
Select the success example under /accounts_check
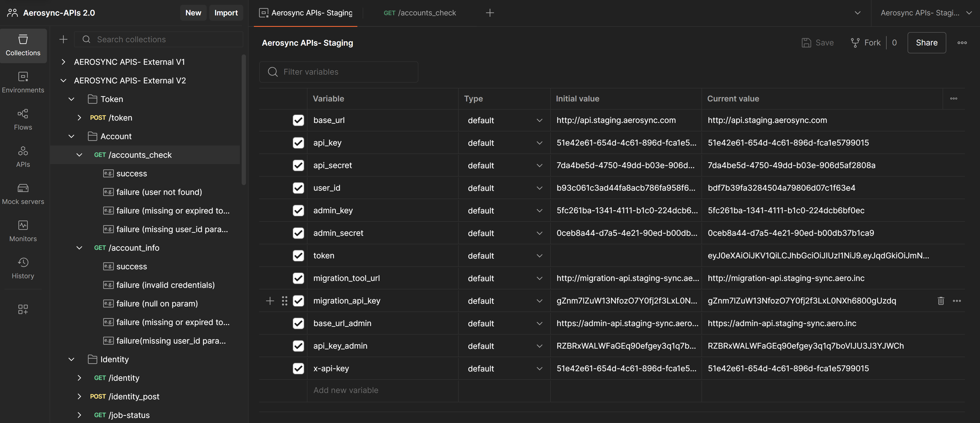pos(132,174)
